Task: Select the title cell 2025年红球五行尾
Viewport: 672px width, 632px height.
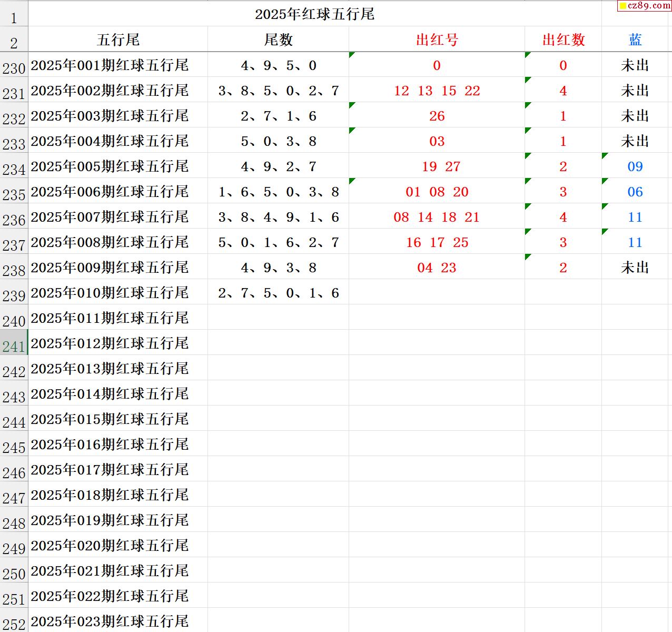Action: (314, 14)
